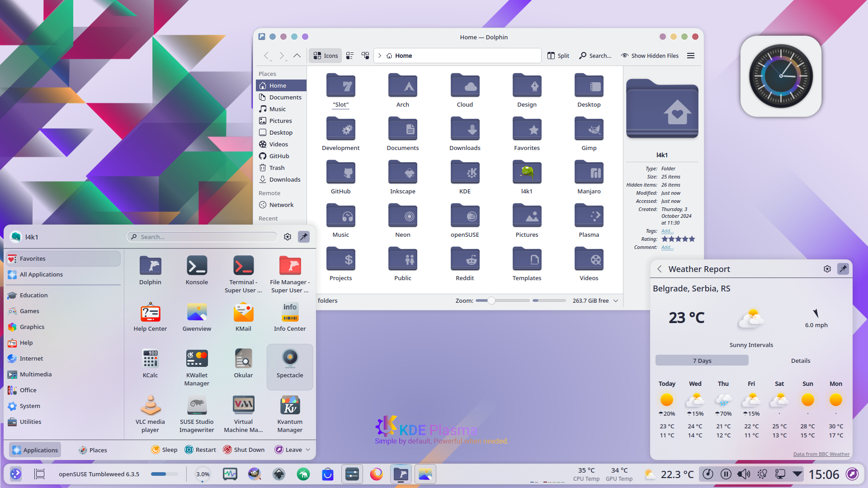The width and height of the screenshot is (868, 488).
Task: Toggle Split view in Dolphin
Action: [x=558, y=56]
